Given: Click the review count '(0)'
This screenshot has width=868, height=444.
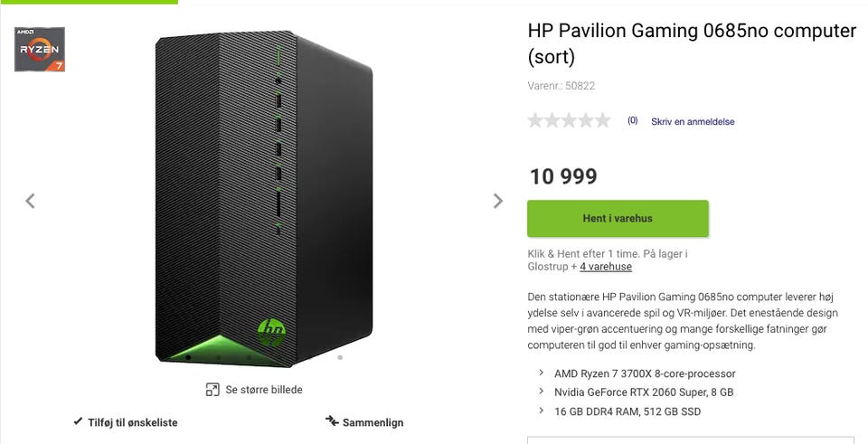Looking at the screenshot, I should coord(632,120).
